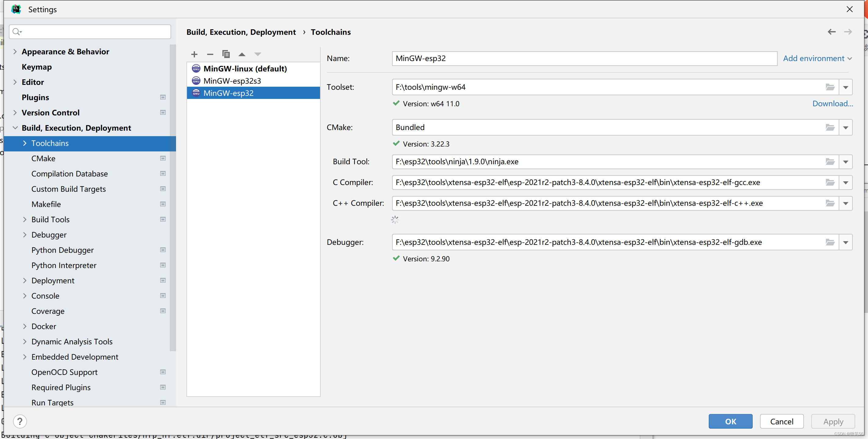Viewport: 868px width, 439px height.
Task: Expand the Editor section
Action: point(15,82)
